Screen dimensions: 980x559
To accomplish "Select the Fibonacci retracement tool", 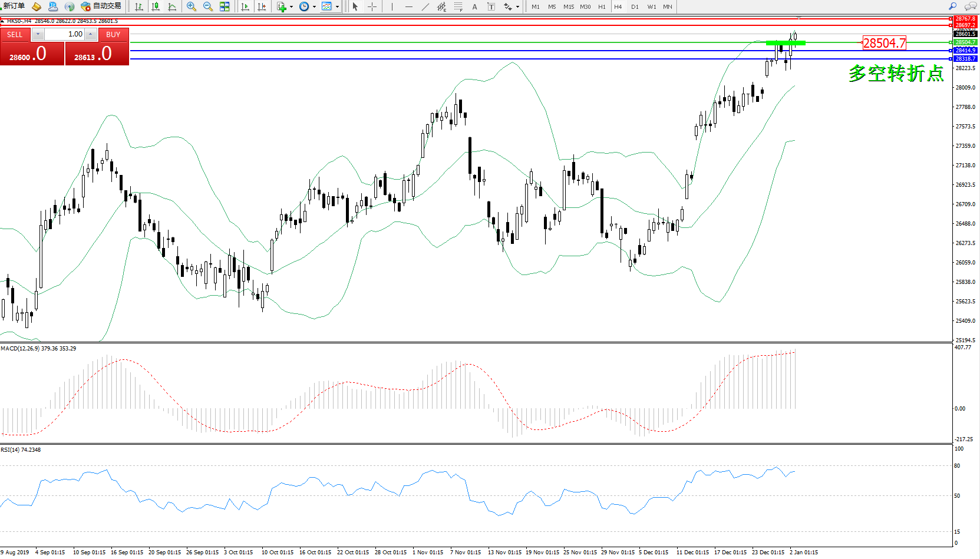I will coord(458,6).
